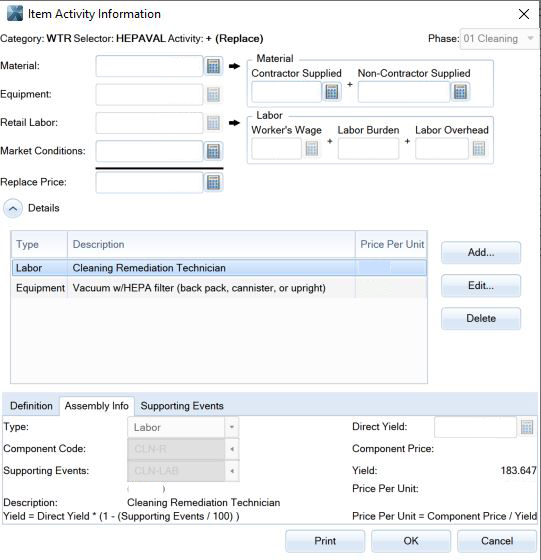
Task: Click the Edit... button
Action: 481,286
